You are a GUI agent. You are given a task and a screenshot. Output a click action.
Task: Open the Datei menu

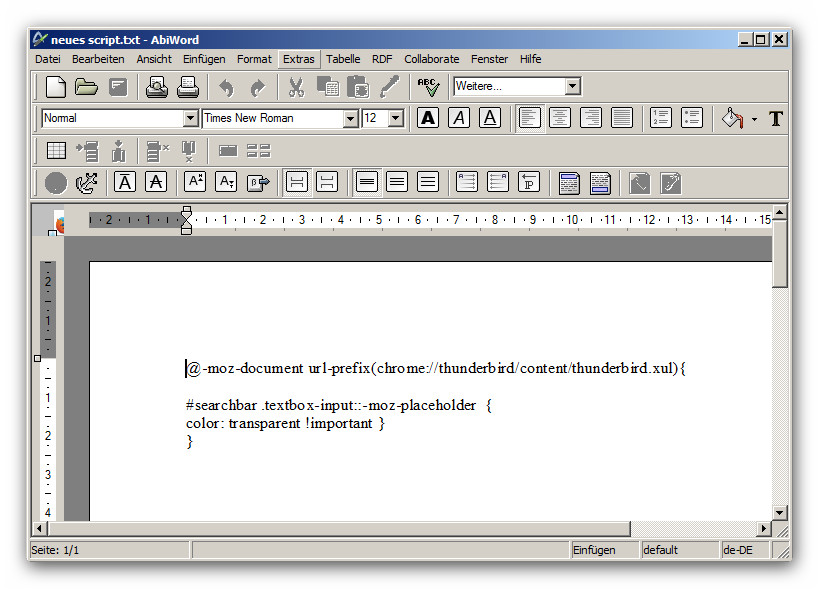pos(48,59)
